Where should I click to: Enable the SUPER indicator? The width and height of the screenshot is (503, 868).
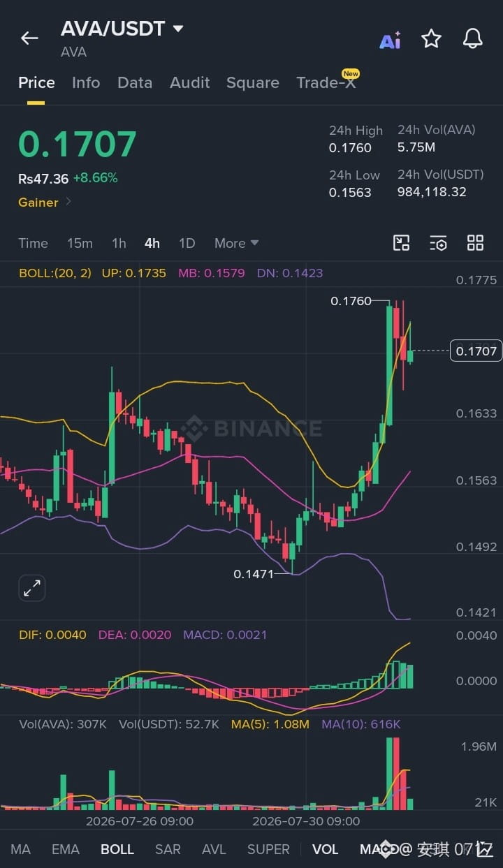point(268,849)
